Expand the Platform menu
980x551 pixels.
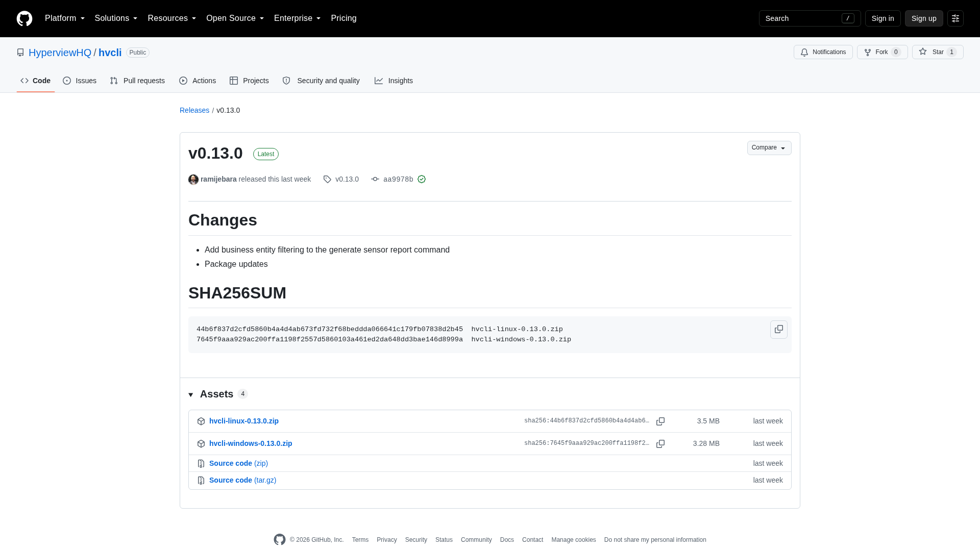tap(65, 18)
